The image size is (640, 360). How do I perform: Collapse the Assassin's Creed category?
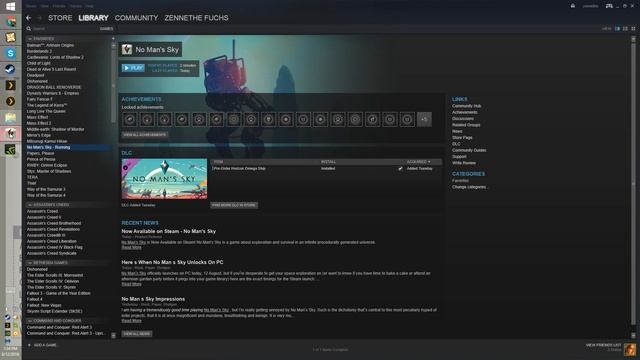30,205
